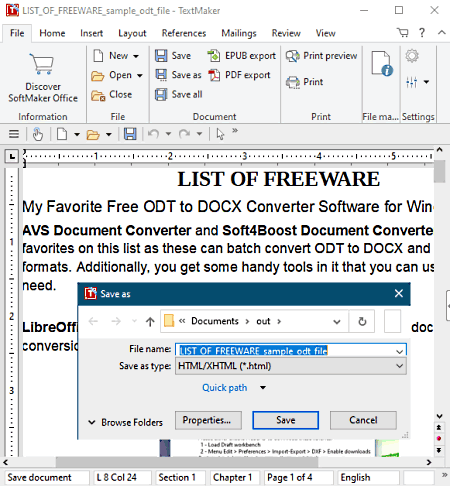
Task: Redo the last action
Action: point(184,134)
